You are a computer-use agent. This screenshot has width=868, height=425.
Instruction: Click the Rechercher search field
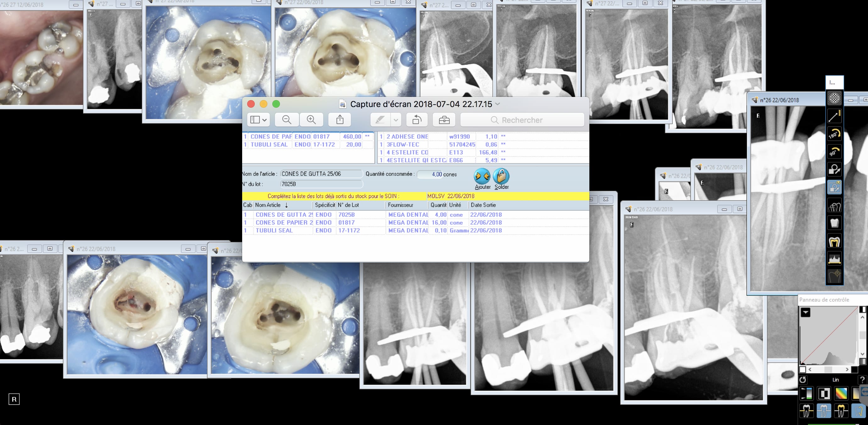[522, 120]
